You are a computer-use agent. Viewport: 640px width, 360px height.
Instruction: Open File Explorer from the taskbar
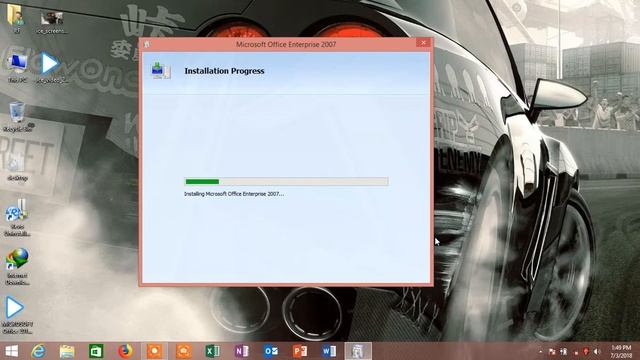click(67, 351)
